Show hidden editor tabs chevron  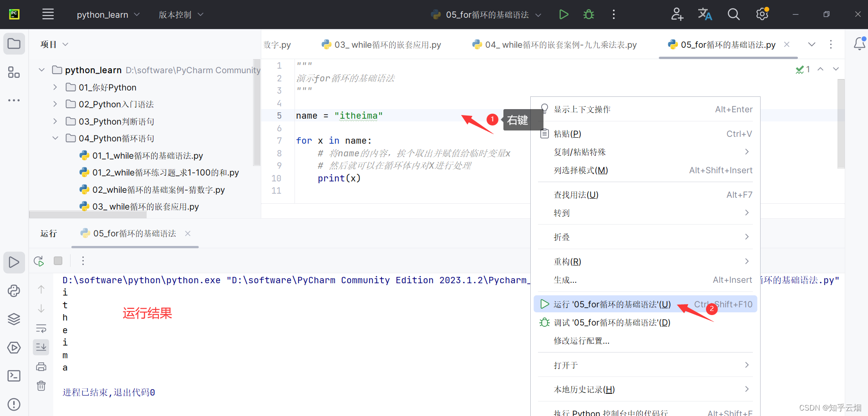(812, 44)
